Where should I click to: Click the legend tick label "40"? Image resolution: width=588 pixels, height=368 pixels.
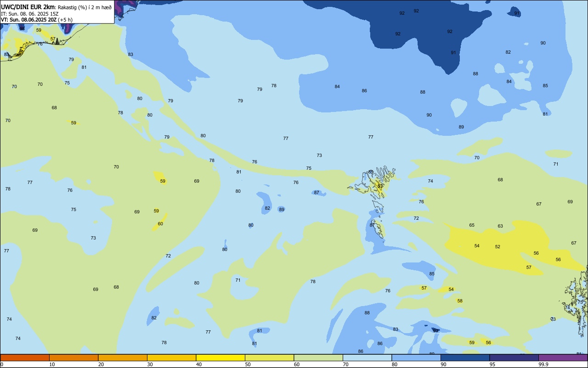click(x=199, y=364)
